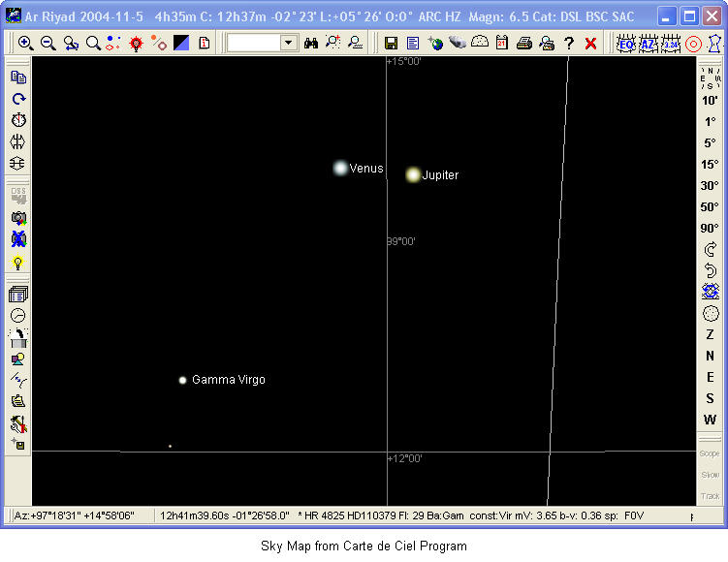Open the toolbar combo box dropdown arrow
This screenshot has width=728, height=562.
(288, 44)
